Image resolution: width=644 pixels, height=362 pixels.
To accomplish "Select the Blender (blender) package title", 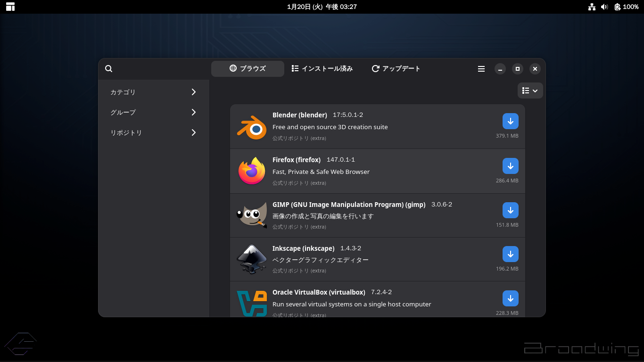I will (x=300, y=115).
